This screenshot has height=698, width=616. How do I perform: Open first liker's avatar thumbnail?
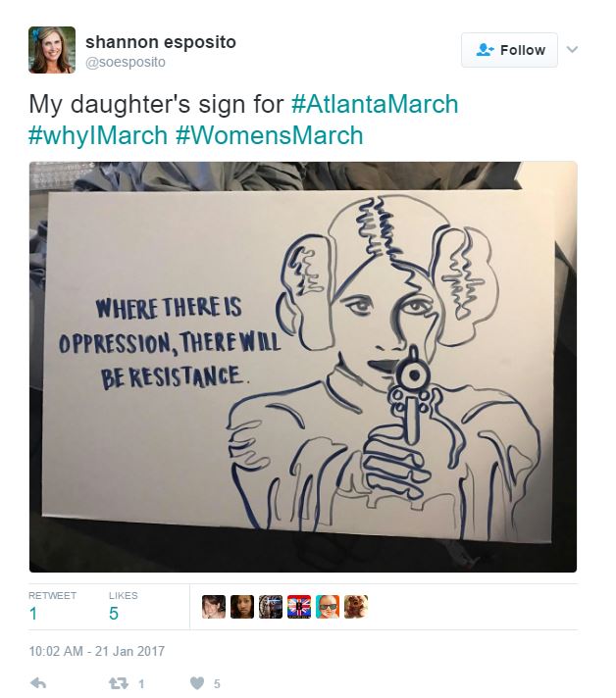click(x=214, y=607)
